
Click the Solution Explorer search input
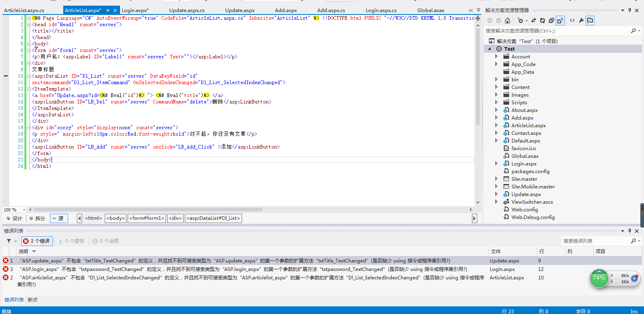(x=556, y=31)
